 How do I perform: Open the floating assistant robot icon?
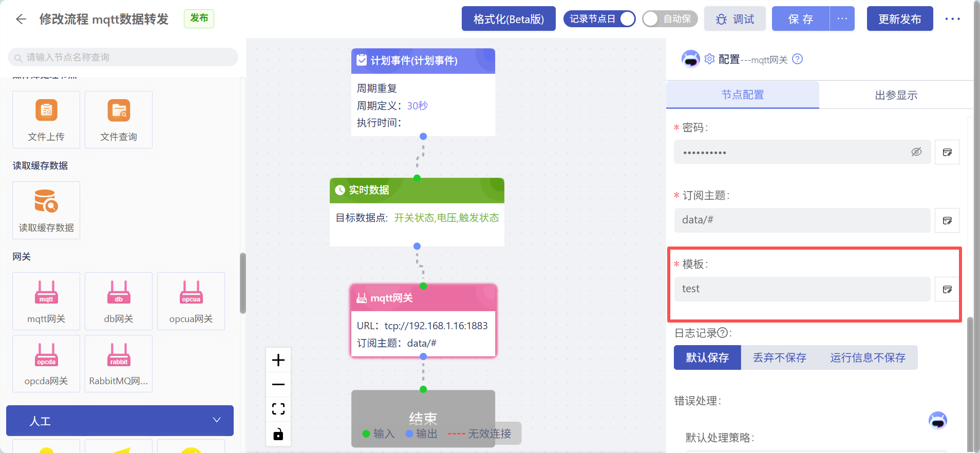click(x=938, y=420)
